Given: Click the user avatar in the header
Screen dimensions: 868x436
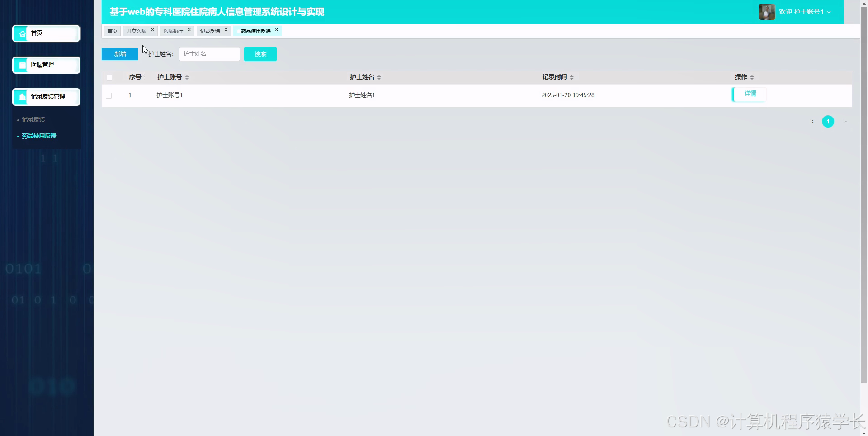Looking at the screenshot, I should pos(767,12).
